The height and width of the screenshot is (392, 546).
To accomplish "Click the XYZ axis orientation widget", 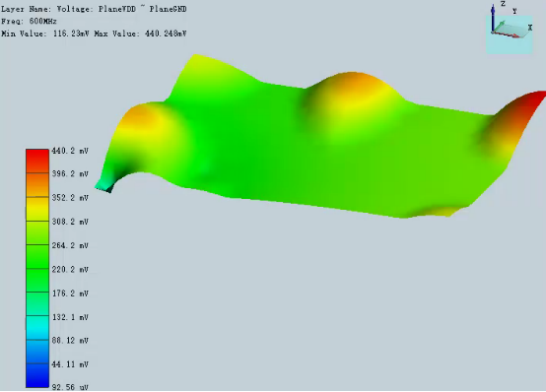I will 510,29.
